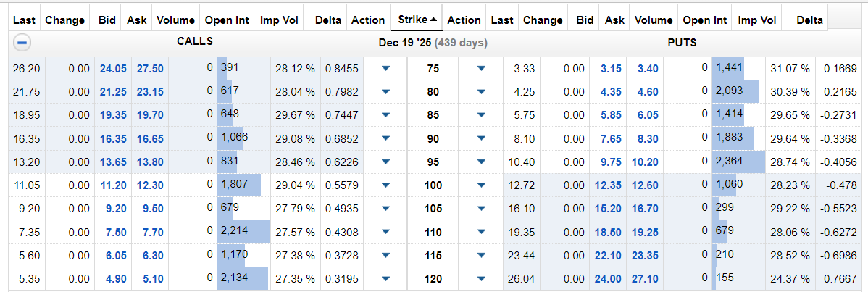Click call delta value 0.5579
Image resolution: width=868 pixels, height=292 pixels.
pyautogui.click(x=342, y=185)
